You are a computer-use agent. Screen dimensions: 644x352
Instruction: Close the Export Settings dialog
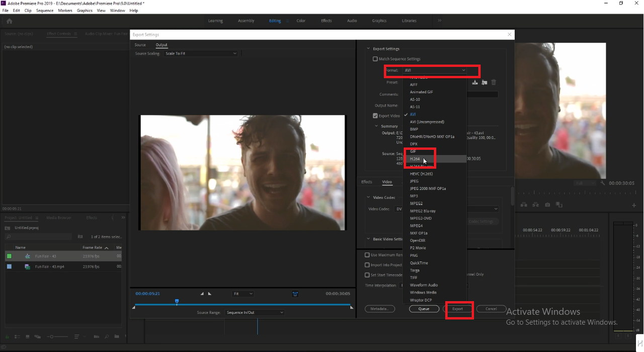tap(509, 35)
